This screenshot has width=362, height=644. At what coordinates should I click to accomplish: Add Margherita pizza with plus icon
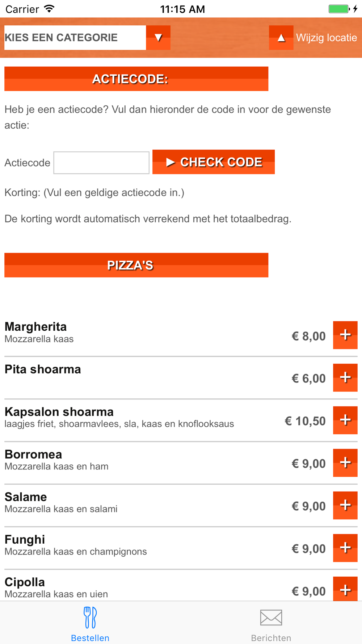tap(345, 335)
